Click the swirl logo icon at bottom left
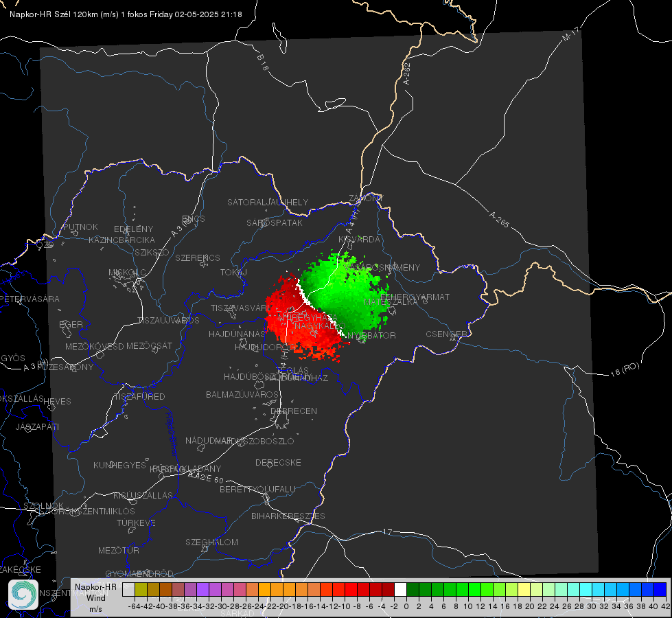 click(x=23, y=595)
